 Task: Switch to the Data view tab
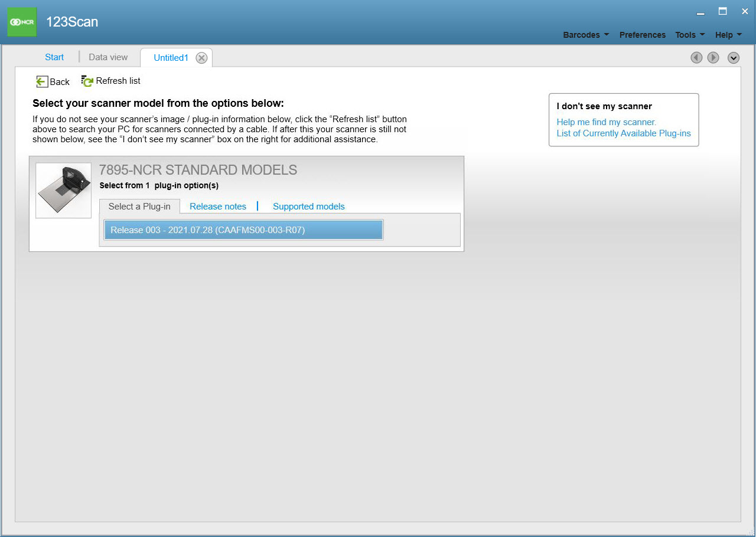[x=108, y=57]
